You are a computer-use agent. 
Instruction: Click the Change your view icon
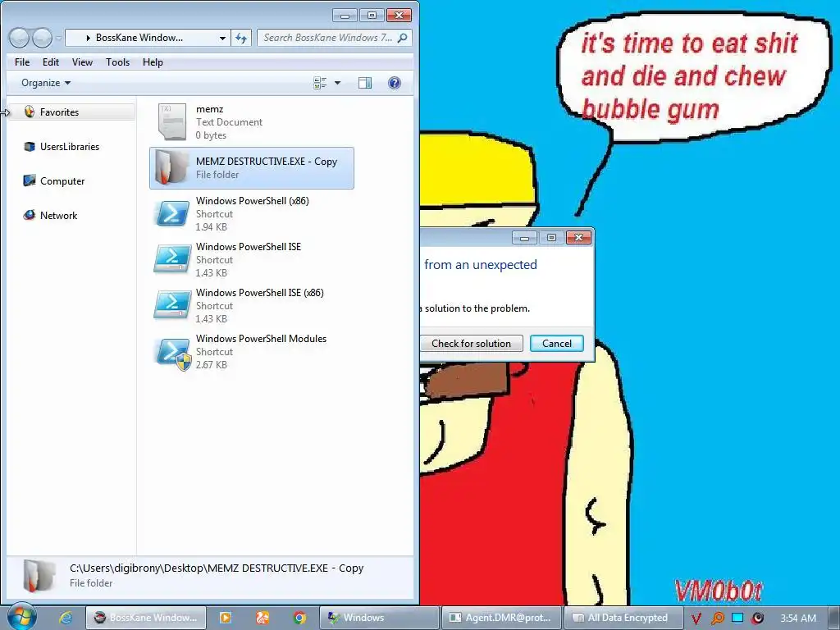pyautogui.click(x=321, y=83)
